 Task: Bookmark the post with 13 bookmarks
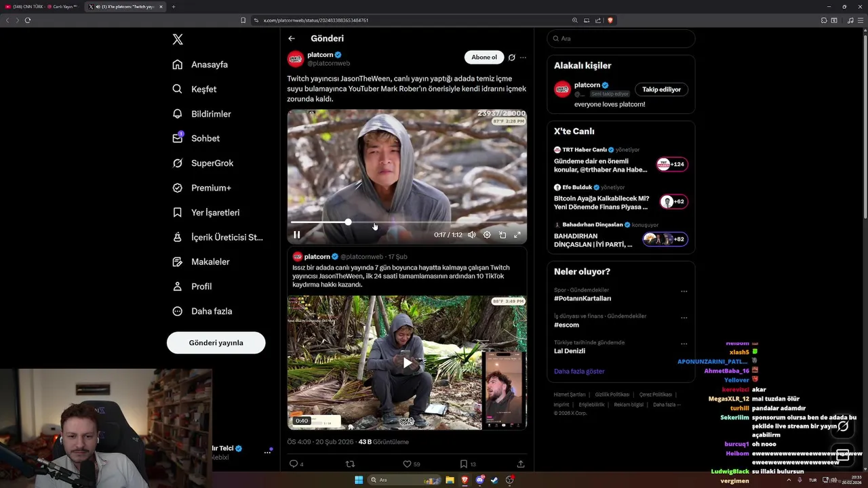(464, 464)
